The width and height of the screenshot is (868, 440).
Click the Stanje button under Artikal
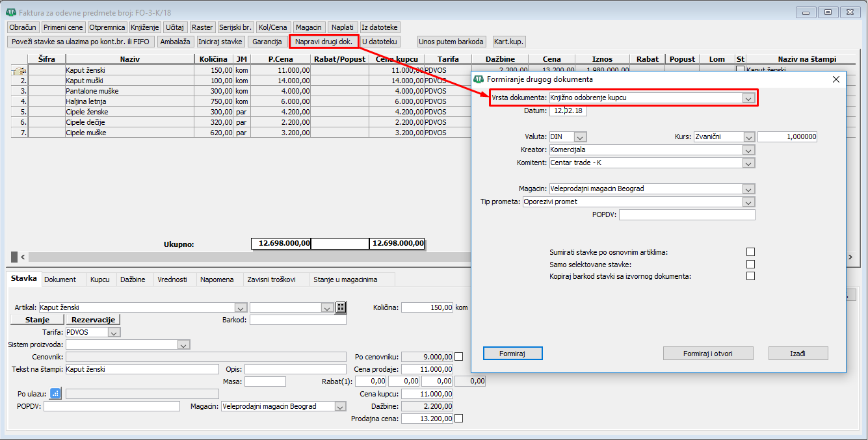click(37, 320)
